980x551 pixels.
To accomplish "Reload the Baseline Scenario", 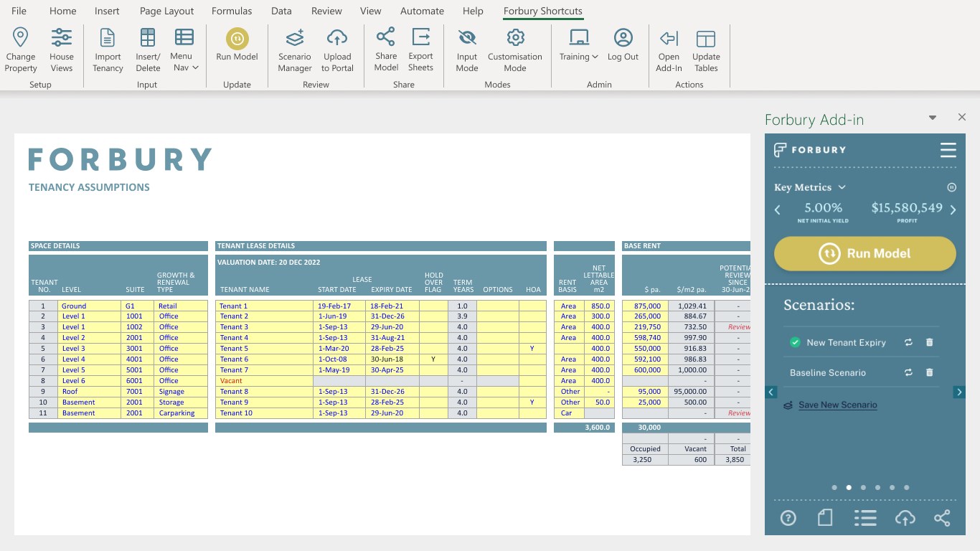I will click(908, 373).
